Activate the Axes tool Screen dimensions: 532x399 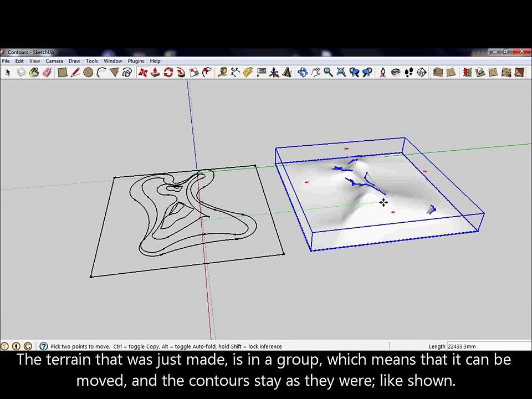tap(274, 72)
